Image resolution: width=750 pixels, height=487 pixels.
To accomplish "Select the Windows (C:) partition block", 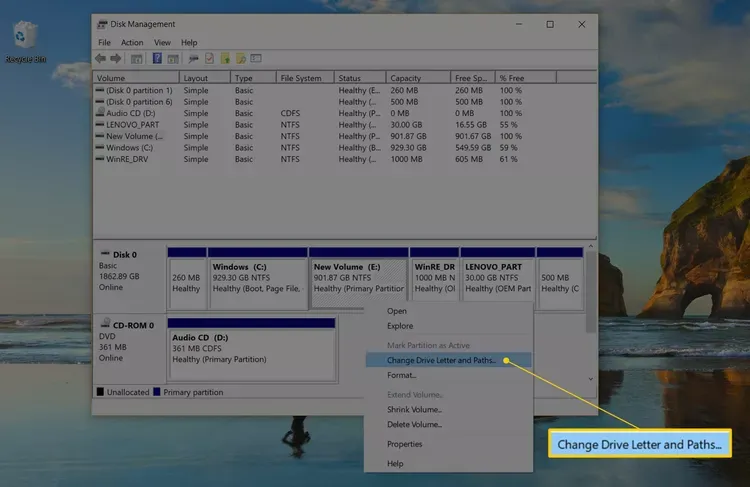I will click(257, 279).
